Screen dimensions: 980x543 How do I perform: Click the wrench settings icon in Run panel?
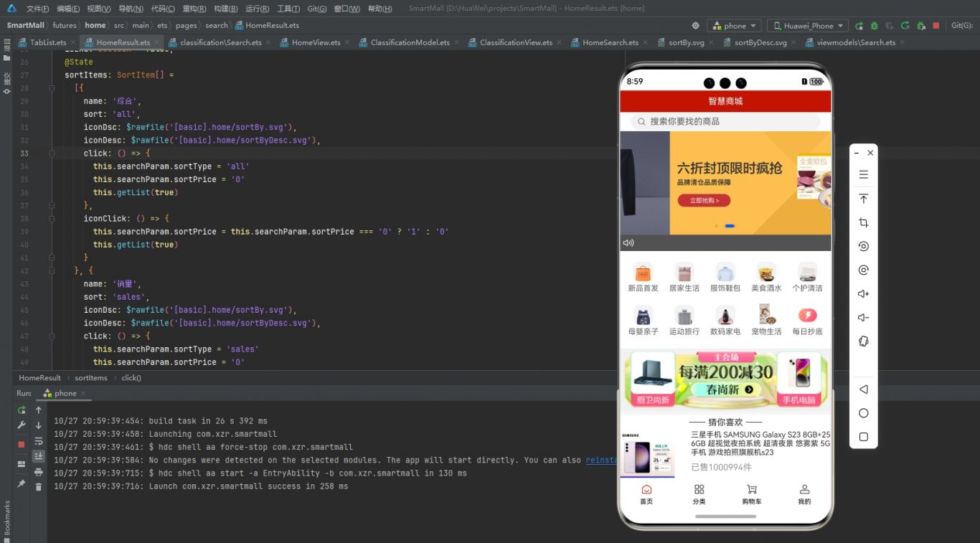tap(22, 425)
